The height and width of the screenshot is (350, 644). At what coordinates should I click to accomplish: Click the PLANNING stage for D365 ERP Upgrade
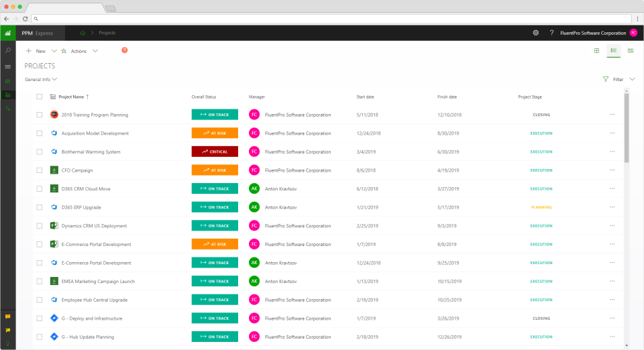click(x=541, y=207)
